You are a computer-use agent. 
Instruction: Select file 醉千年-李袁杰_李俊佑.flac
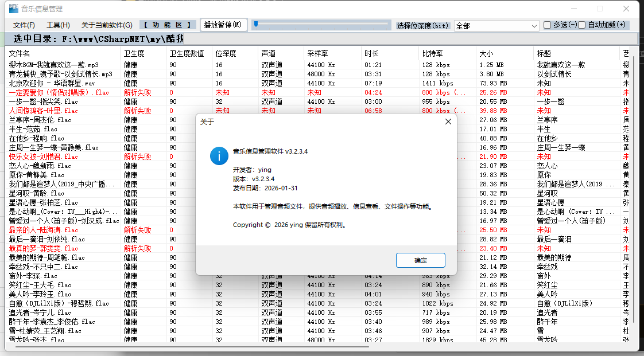52,322
